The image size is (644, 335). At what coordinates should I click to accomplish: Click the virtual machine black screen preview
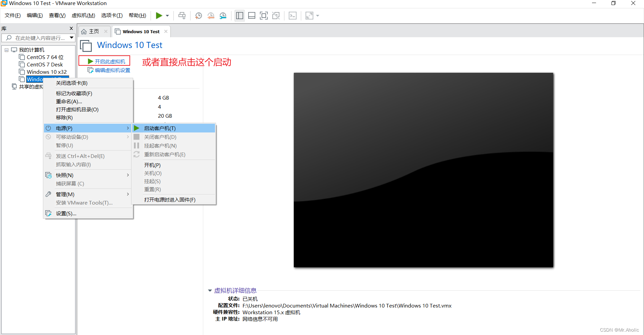[423, 170]
